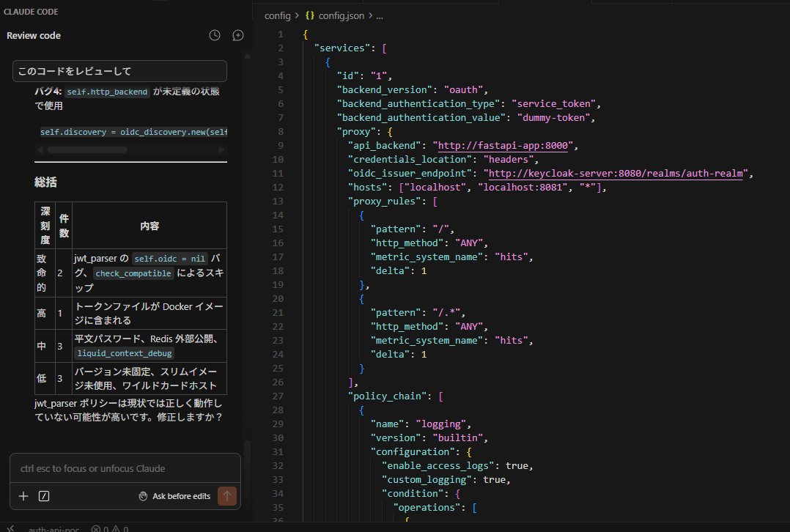Click the check_compatible inline code

pyautogui.click(x=133, y=273)
